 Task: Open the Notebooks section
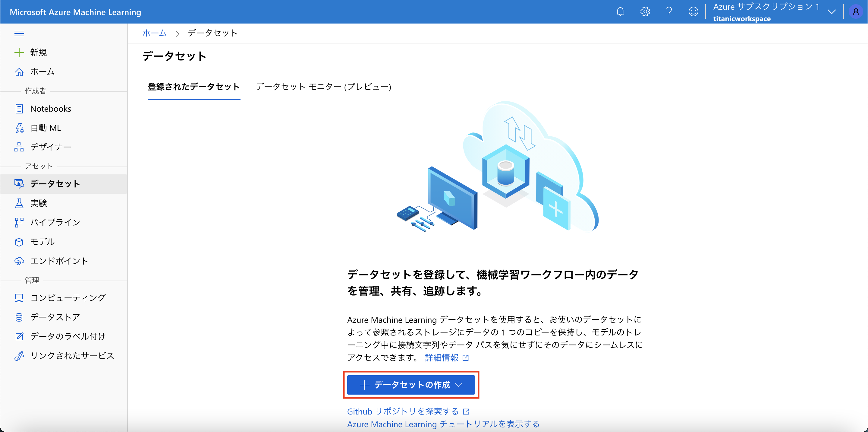tap(50, 109)
